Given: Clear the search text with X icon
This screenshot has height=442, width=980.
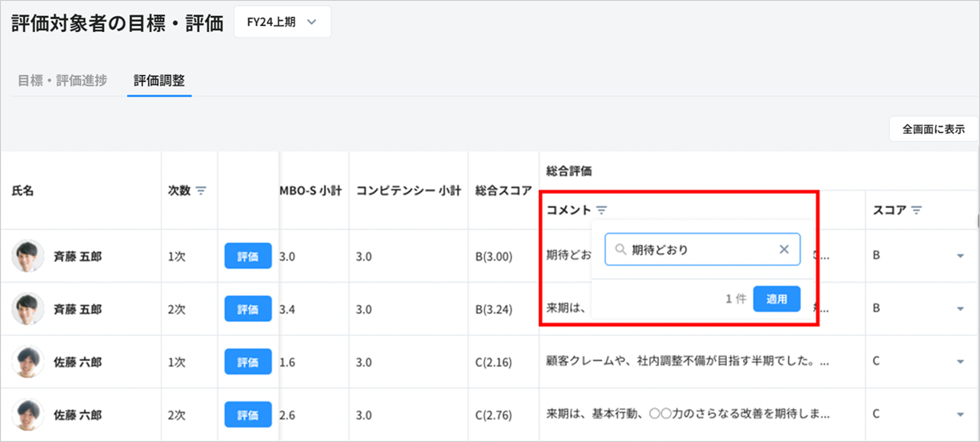Looking at the screenshot, I should click(784, 249).
